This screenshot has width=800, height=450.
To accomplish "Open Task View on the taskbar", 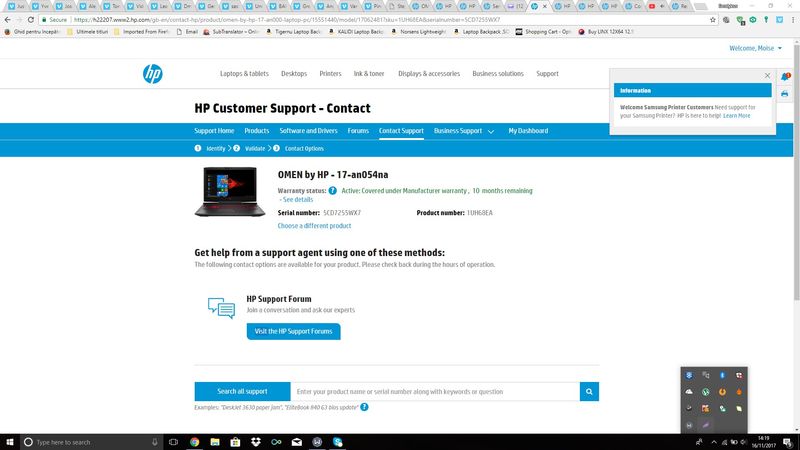I will click(173, 442).
